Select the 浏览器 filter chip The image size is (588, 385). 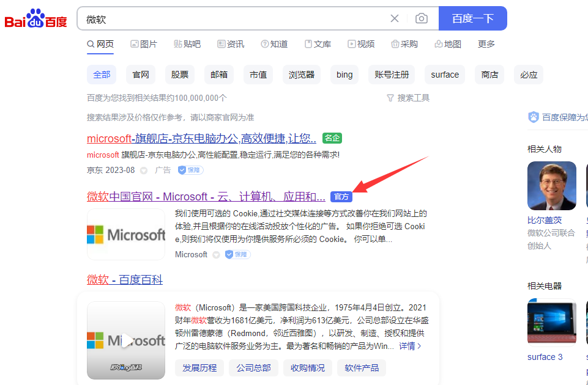click(302, 75)
